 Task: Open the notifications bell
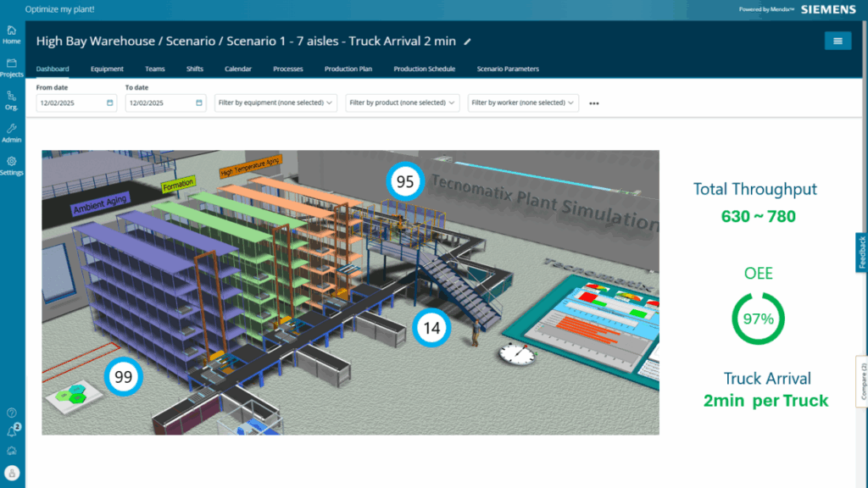click(12, 431)
